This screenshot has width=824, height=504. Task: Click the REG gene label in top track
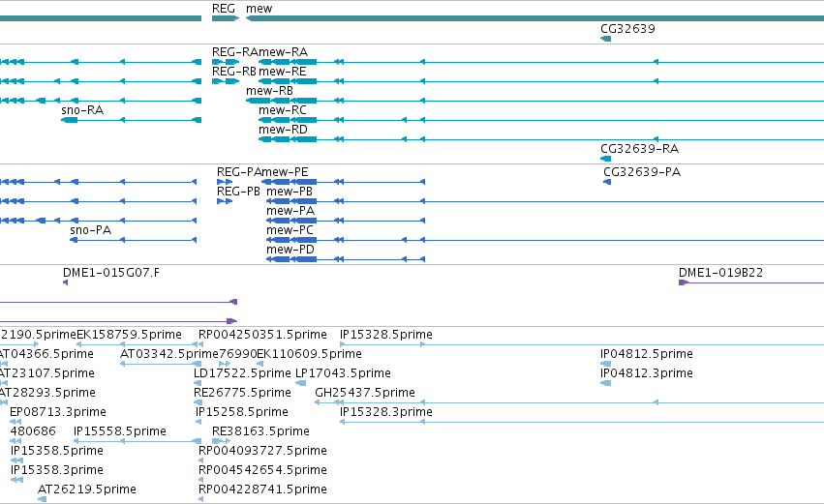coord(224,9)
